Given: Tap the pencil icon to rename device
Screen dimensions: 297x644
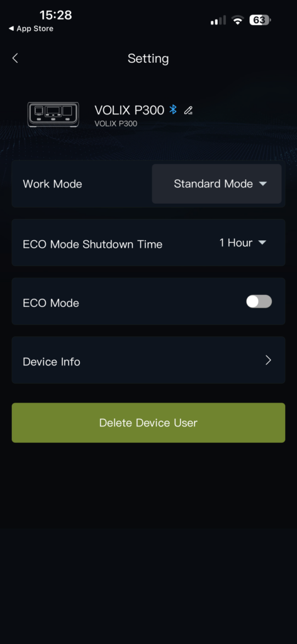Looking at the screenshot, I should pos(189,110).
